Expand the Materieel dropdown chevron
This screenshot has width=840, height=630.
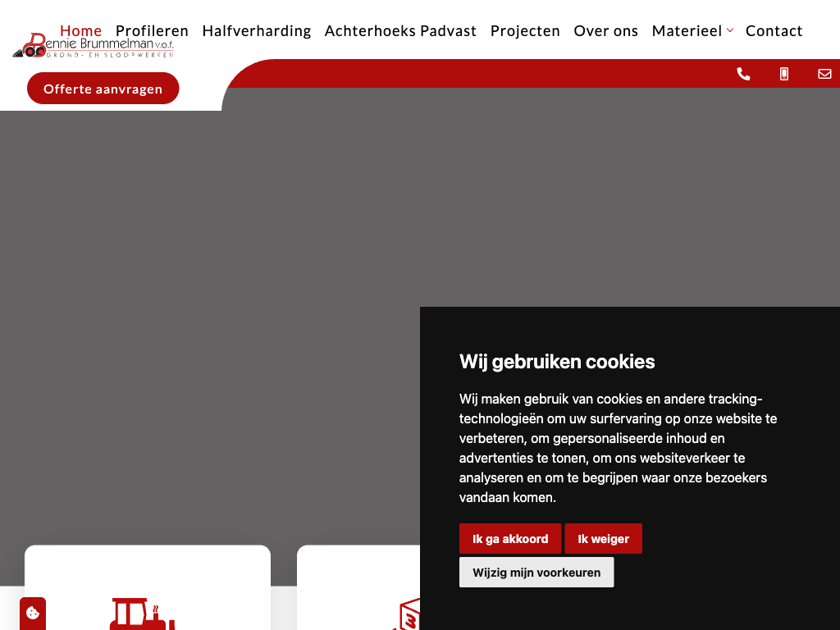[730, 30]
